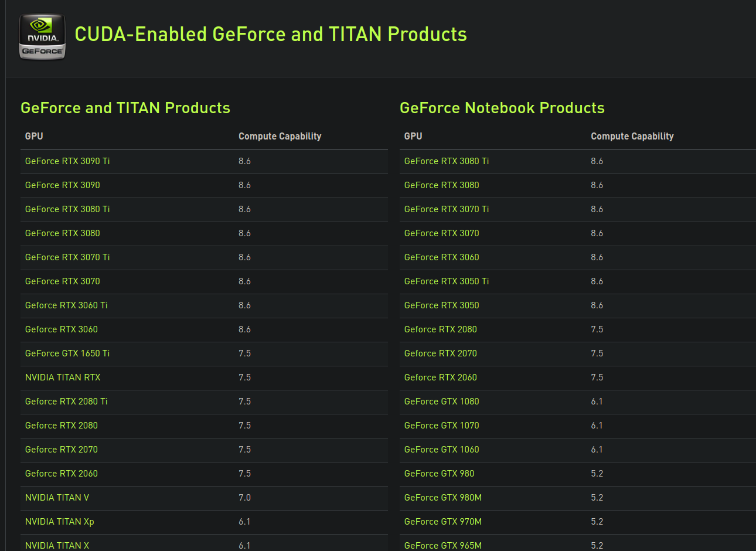This screenshot has height=551, width=756.
Task: Click the GeForce GTX 970M link
Action: [443, 522]
